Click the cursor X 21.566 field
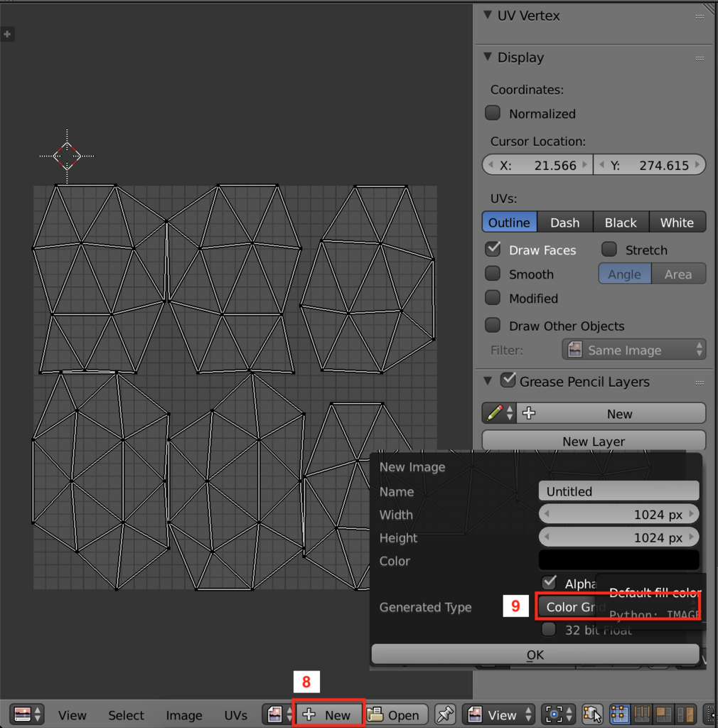 (x=537, y=165)
